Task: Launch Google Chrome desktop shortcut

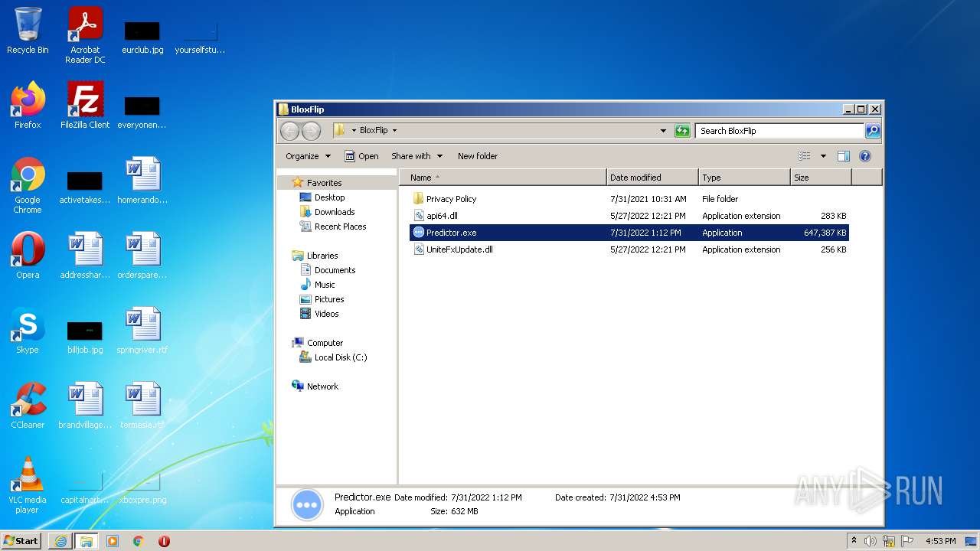Action: [28, 185]
